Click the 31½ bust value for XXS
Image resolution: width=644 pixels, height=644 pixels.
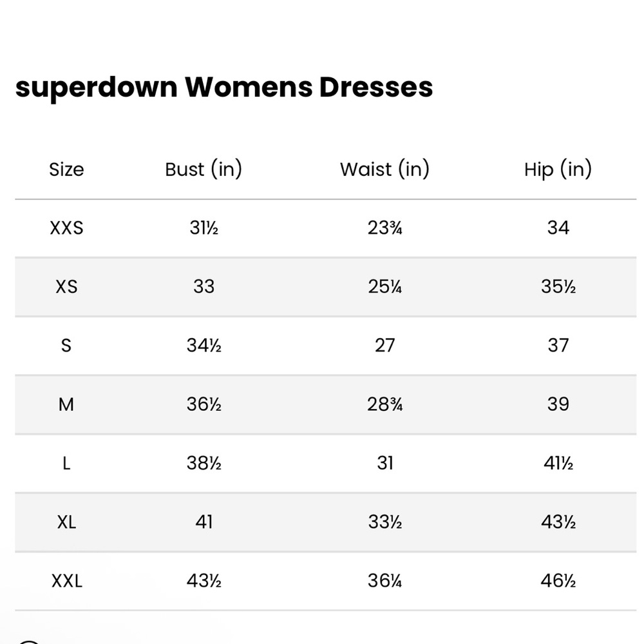click(204, 228)
